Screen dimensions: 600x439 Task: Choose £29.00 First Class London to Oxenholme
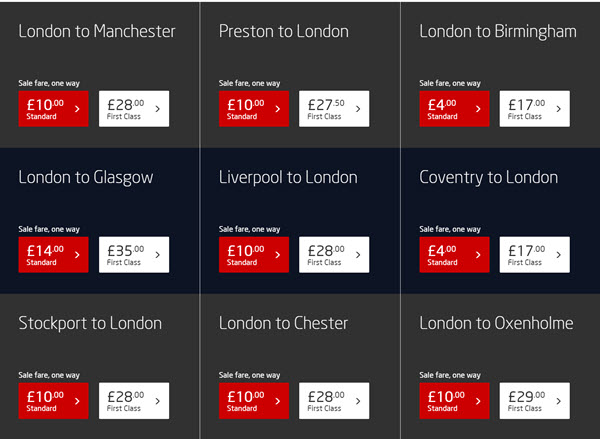(x=535, y=401)
